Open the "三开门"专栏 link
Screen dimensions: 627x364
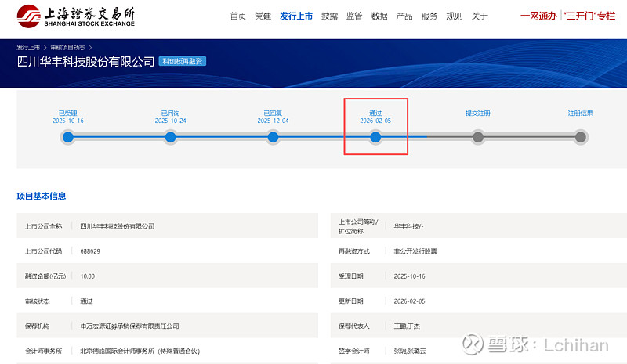click(589, 16)
